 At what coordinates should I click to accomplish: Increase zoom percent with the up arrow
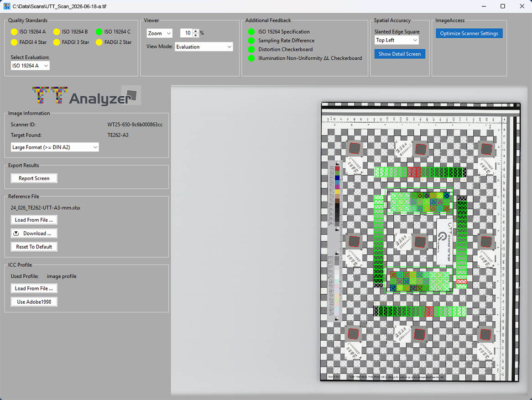(x=195, y=31)
